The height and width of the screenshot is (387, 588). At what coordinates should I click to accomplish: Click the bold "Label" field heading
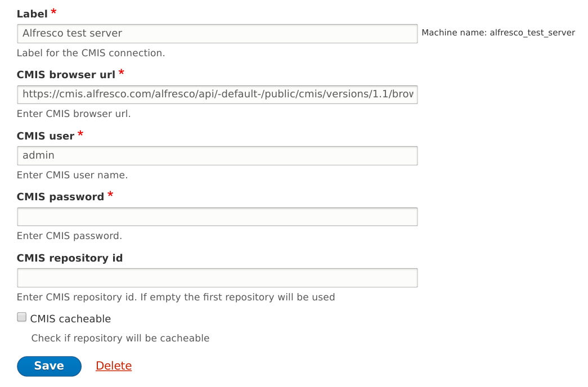pos(32,14)
